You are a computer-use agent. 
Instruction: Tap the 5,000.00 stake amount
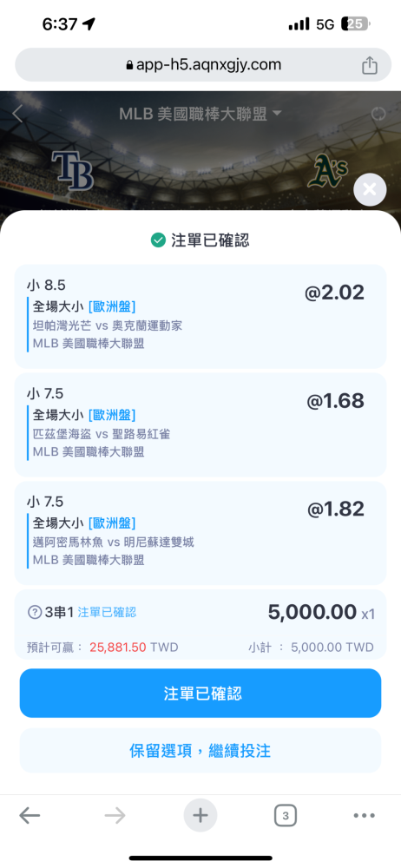coord(312,612)
